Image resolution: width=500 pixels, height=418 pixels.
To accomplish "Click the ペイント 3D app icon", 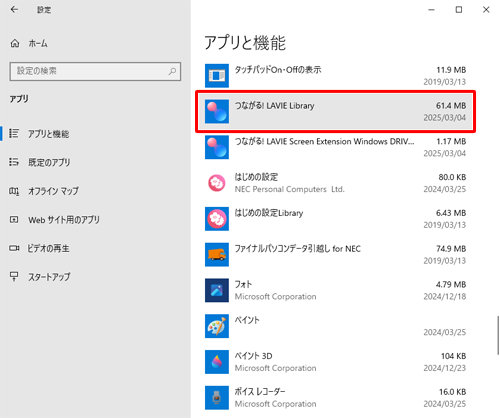I will [x=217, y=362].
